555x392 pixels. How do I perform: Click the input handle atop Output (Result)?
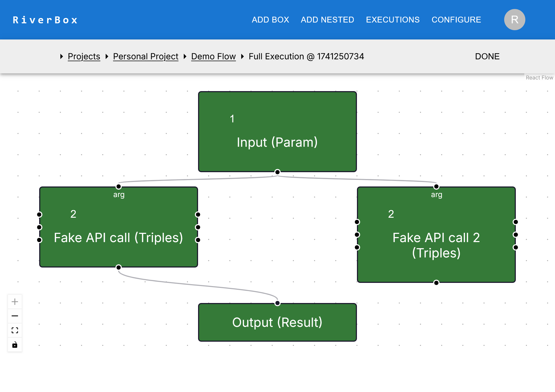coord(277,304)
